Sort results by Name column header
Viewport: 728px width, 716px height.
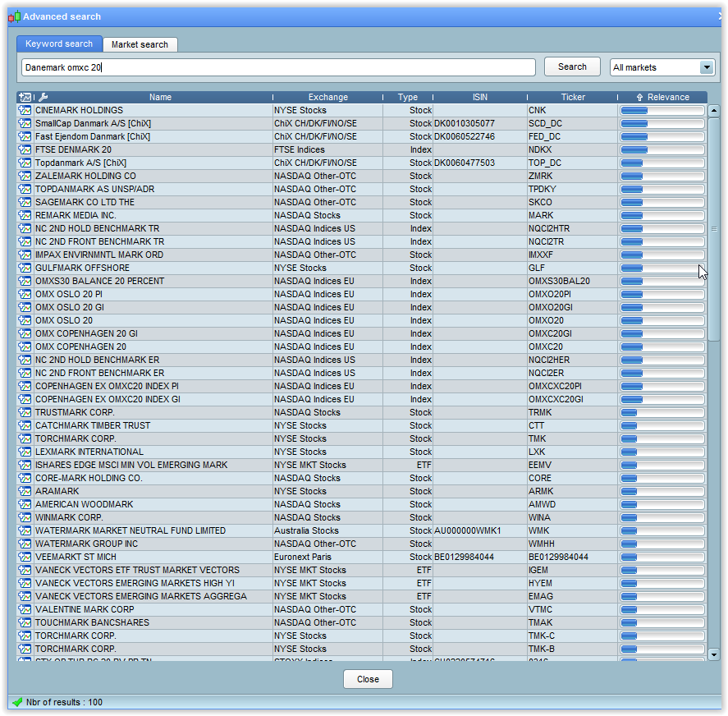coord(160,97)
